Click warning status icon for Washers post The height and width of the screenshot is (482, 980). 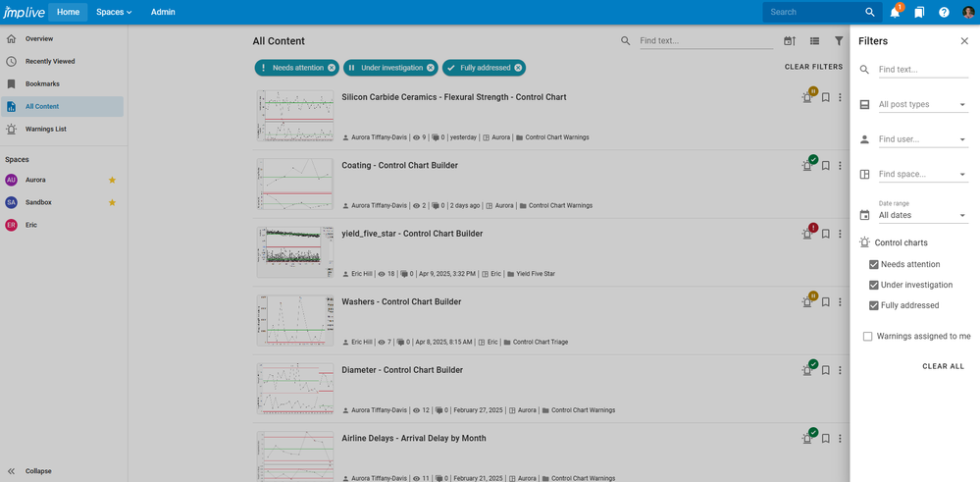pos(807,301)
